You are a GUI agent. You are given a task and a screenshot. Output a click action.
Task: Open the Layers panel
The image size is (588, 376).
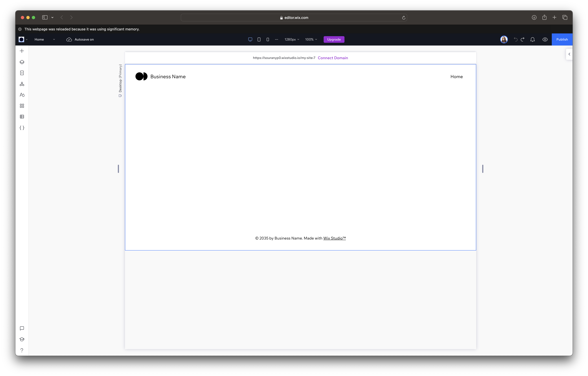point(22,62)
